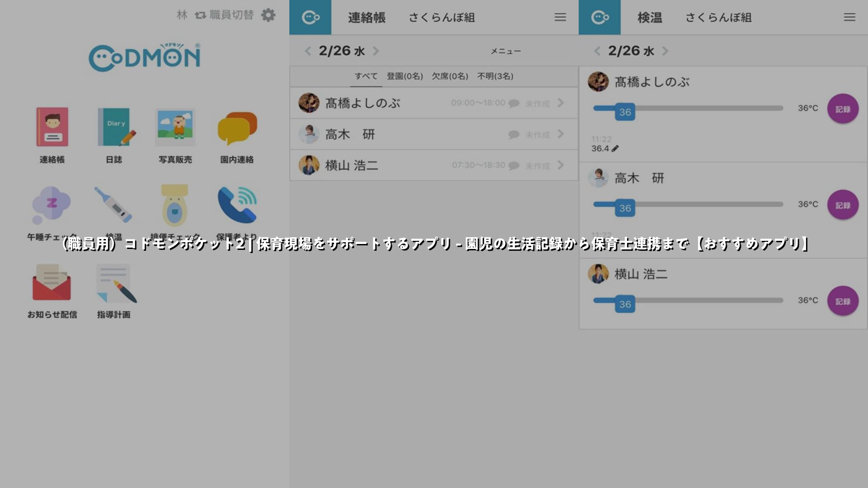Open the 連絡帳 contact book icon
This screenshot has height=488, width=868.
tap(52, 127)
